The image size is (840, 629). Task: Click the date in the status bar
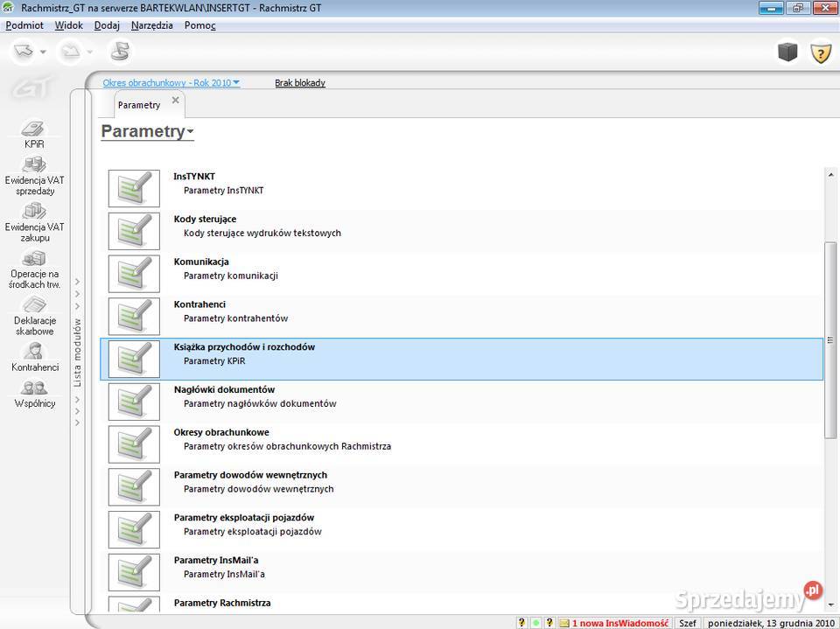[x=771, y=623]
